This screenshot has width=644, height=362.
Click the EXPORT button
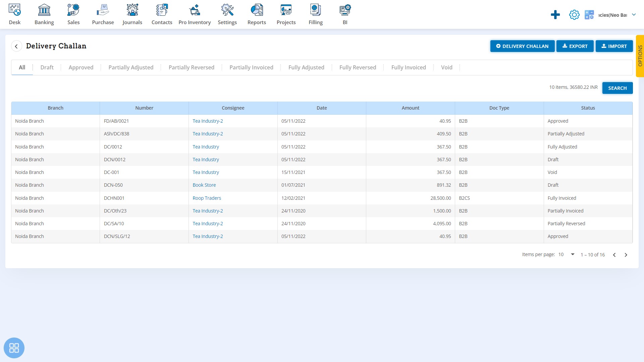tap(575, 46)
